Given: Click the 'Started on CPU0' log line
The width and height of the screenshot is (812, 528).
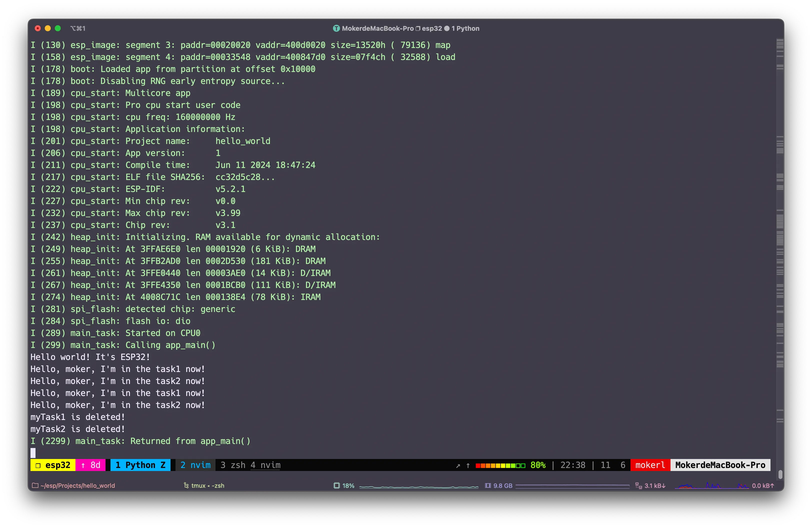Looking at the screenshot, I should (116, 333).
